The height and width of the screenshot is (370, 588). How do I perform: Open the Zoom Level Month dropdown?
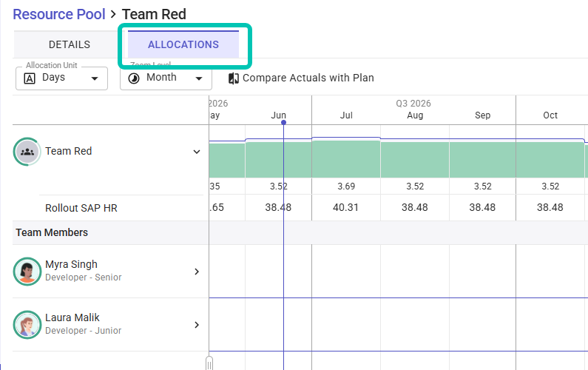point(166,78)
